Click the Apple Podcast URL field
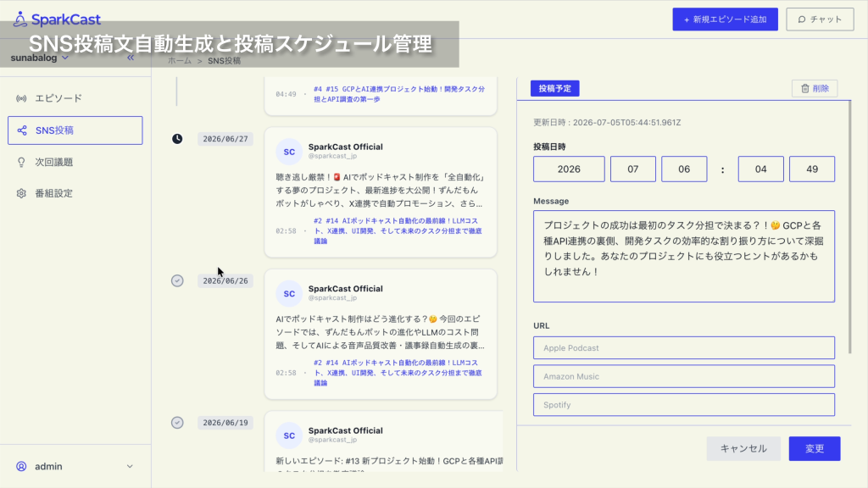The height and width of the screenshot is (488, 868). (x=684, y=348)
